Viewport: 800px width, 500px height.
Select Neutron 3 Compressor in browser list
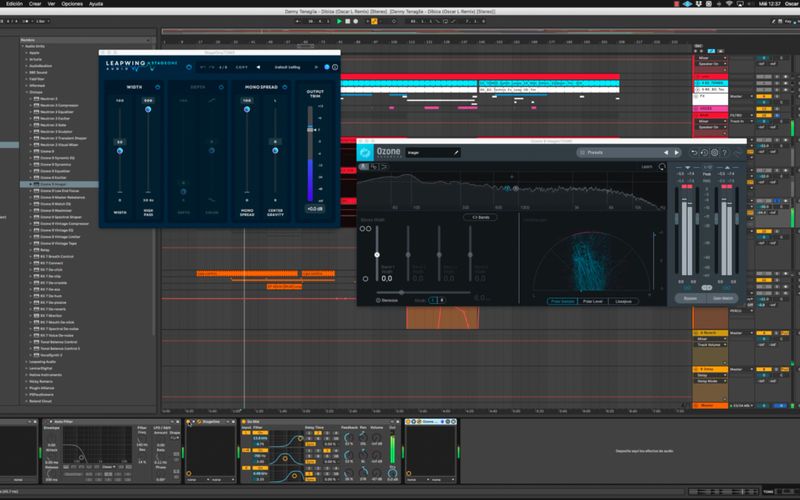(59, 106)
